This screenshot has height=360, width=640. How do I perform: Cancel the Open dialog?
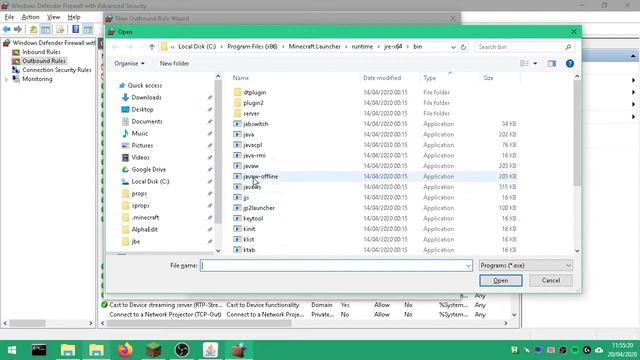click(x=551, y=280)
